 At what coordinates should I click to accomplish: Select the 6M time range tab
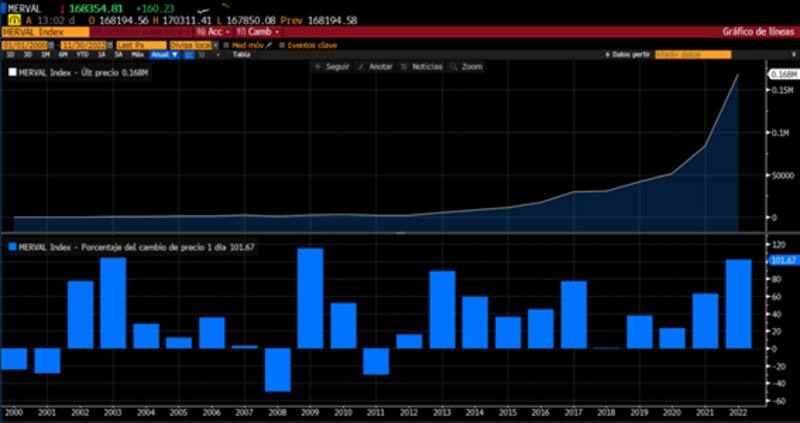[x=62, y=54]
